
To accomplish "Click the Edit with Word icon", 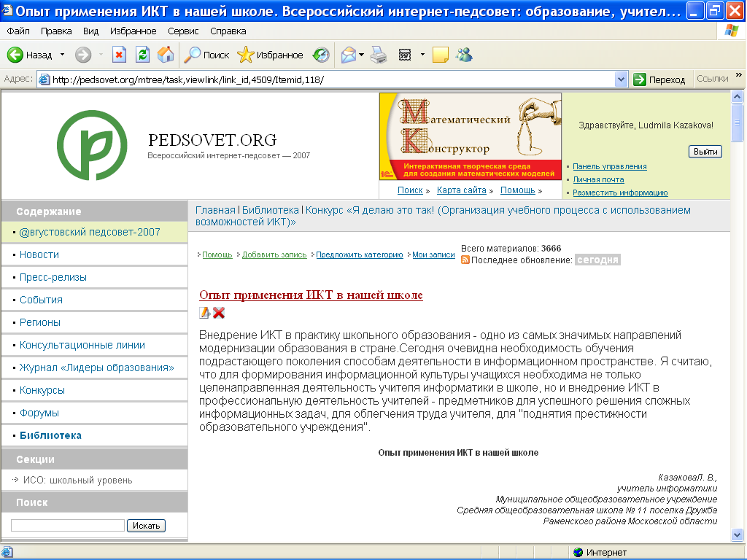I will click(404, 55).
